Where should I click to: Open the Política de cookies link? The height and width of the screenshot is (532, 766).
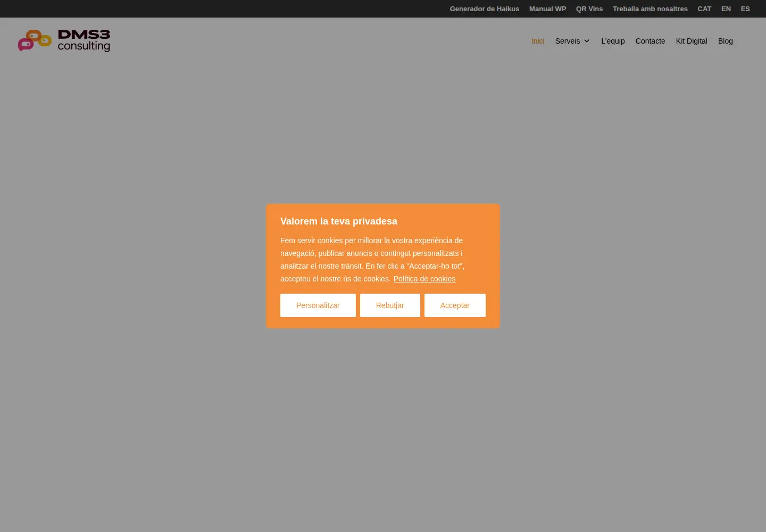[x=424, y=279]
